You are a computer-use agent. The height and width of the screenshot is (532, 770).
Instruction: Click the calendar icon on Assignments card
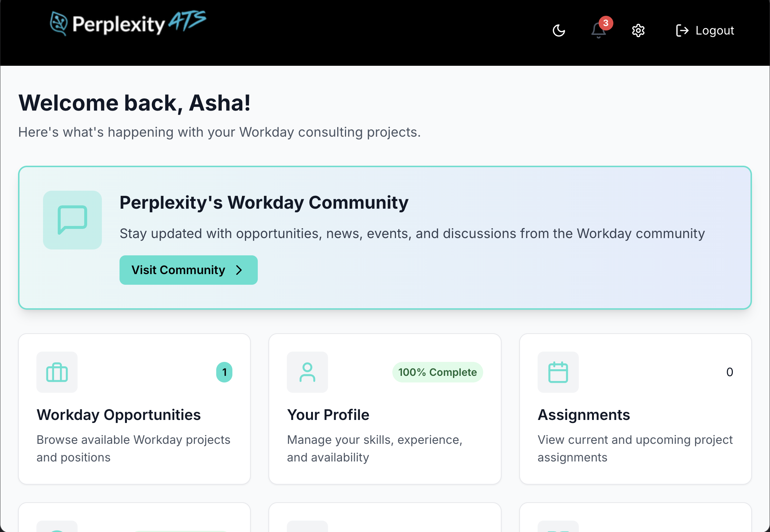[x=558, y=372]
